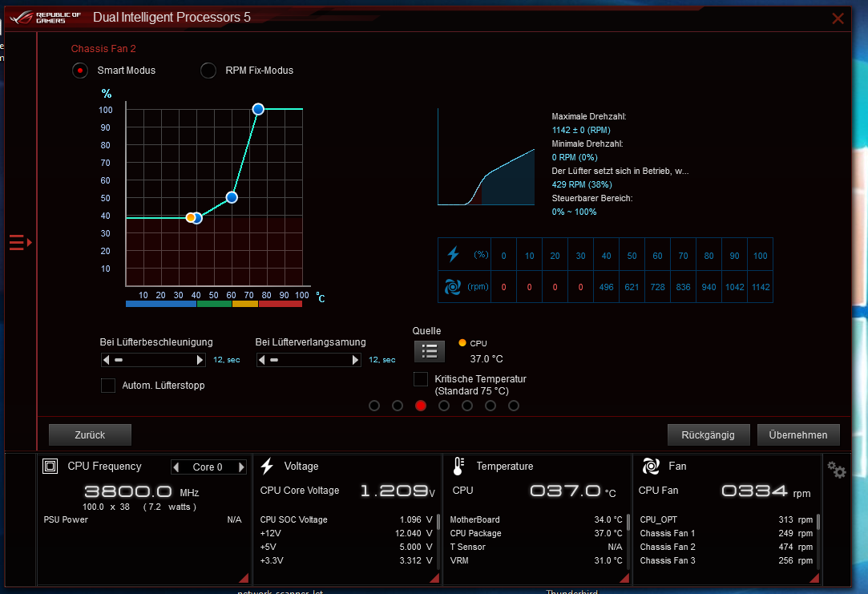Select the RPM Fix-Modus radio button

coord(208,71)
